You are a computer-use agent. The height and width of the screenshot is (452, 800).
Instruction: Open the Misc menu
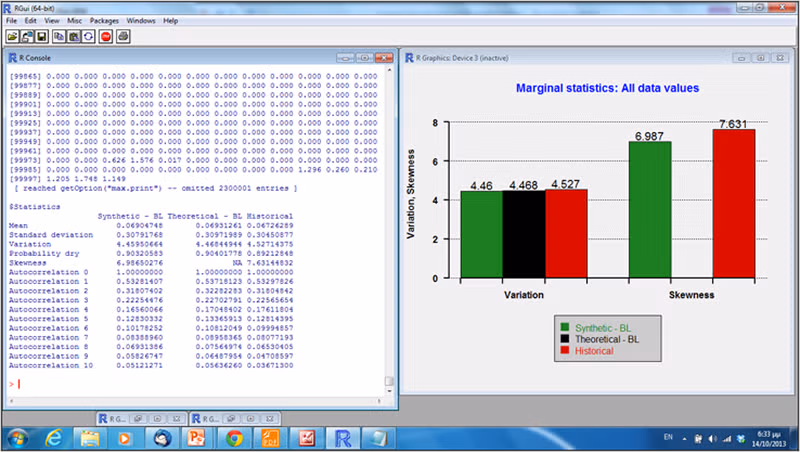74,21
